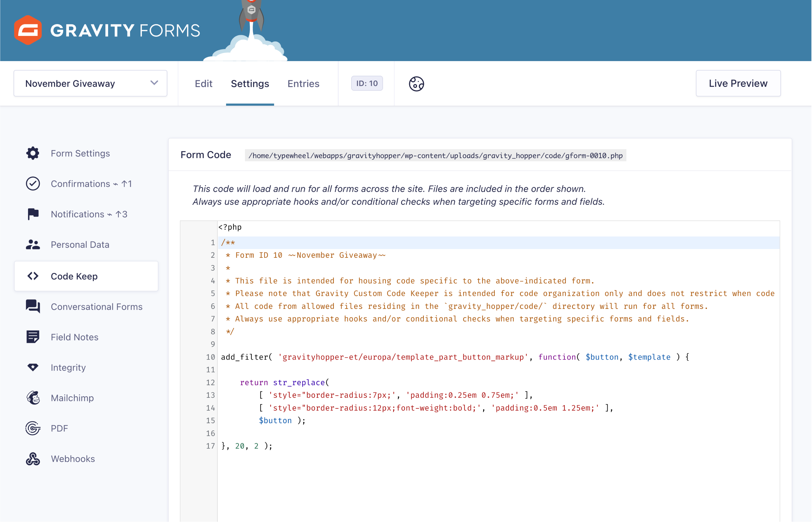This screenshot has width=812, height=522.
Task: Click the comment close on line 8
Action: click(230, 331)
